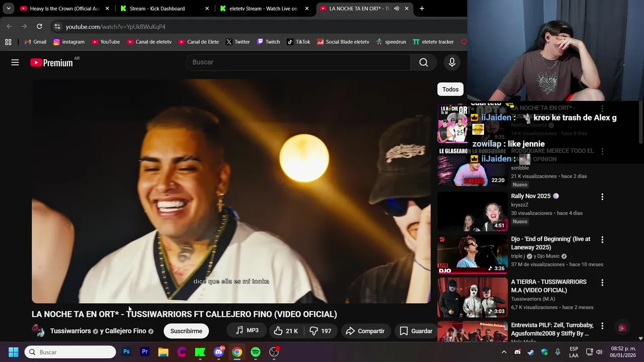Open the TikTok bookmark
Screen dimensions: 644x362
click(298, 42)
